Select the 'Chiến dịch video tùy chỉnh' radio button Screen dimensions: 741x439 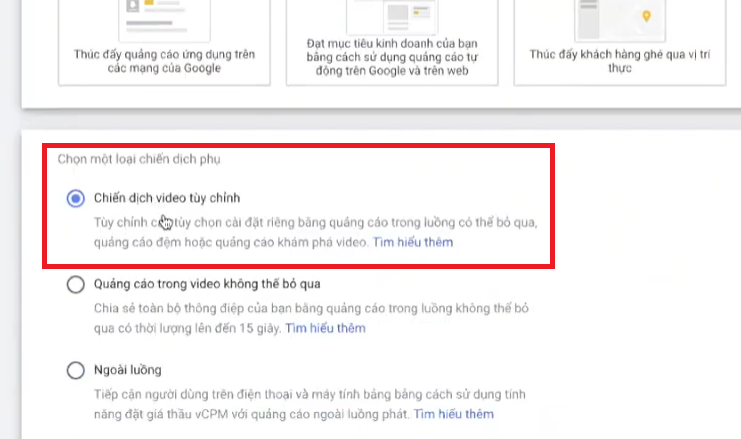click(75, 198)
